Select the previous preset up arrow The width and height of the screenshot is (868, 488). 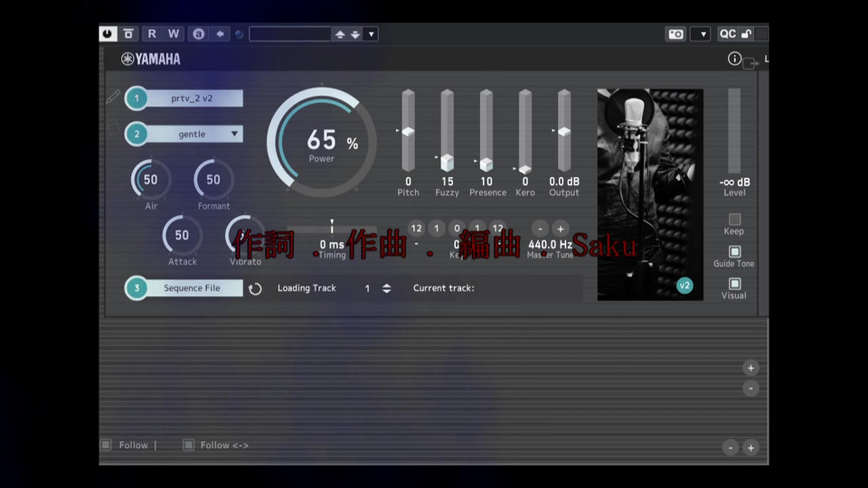[340, 34]
